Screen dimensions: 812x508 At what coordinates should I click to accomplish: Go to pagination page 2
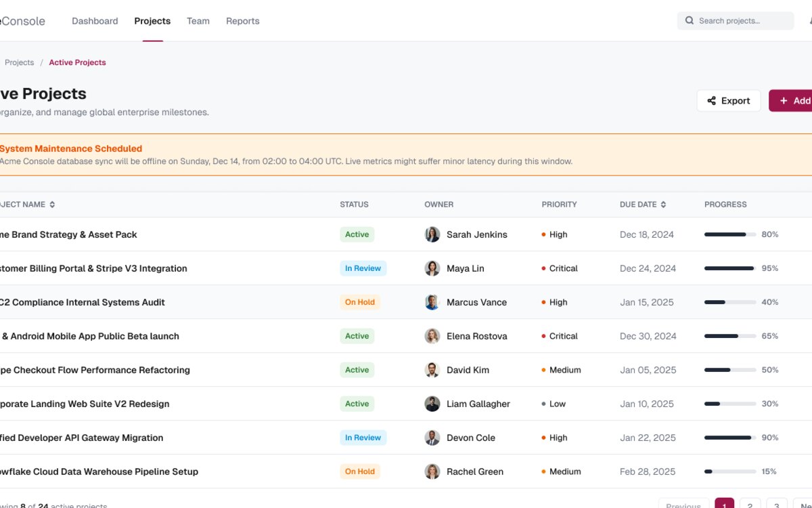(x=750, y=505)
